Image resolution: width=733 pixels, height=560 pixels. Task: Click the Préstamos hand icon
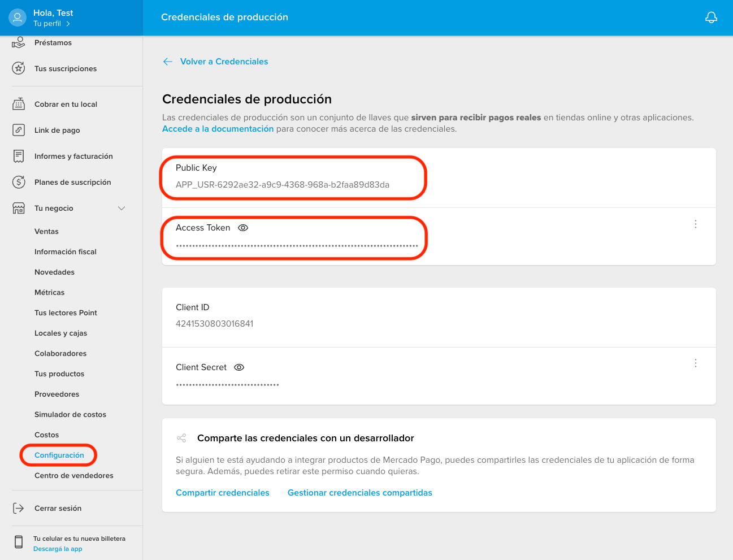pyautogui.click(x=19, y=42)
